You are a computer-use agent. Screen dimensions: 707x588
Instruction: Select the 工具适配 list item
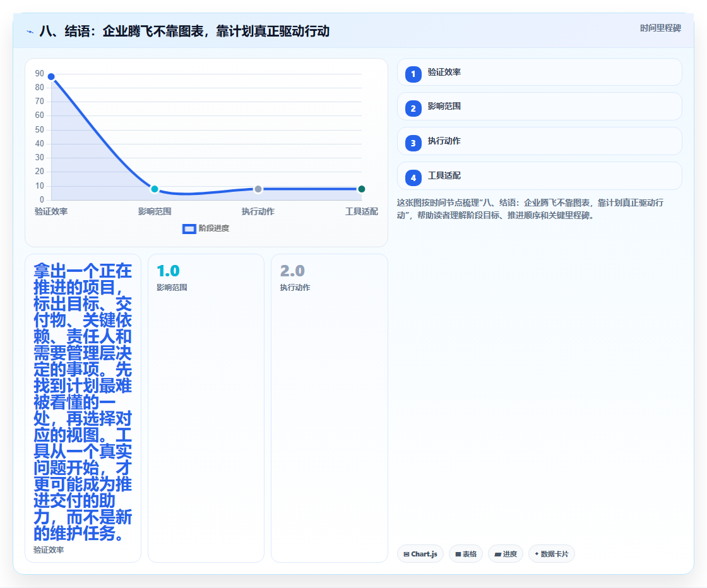539,176
